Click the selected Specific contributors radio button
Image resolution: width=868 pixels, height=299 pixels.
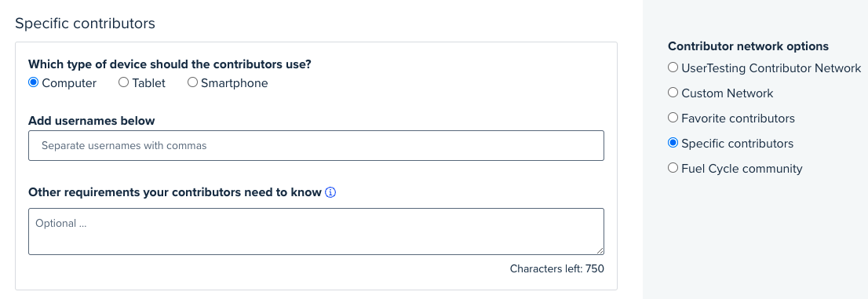(673, 143)
